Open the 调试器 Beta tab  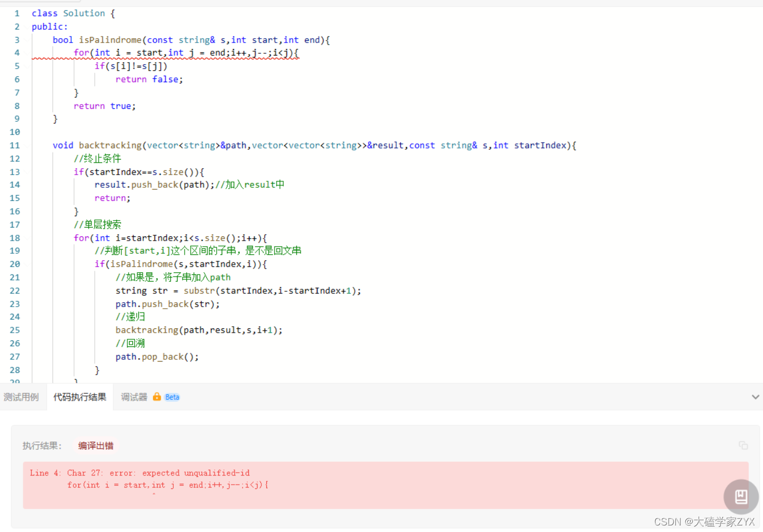pos(150,397)
